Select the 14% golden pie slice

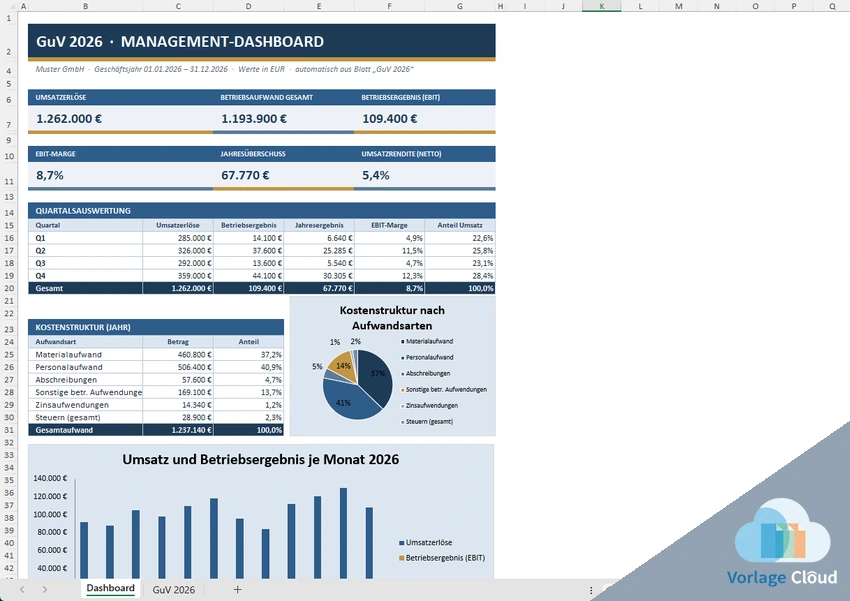pos(345,366)
